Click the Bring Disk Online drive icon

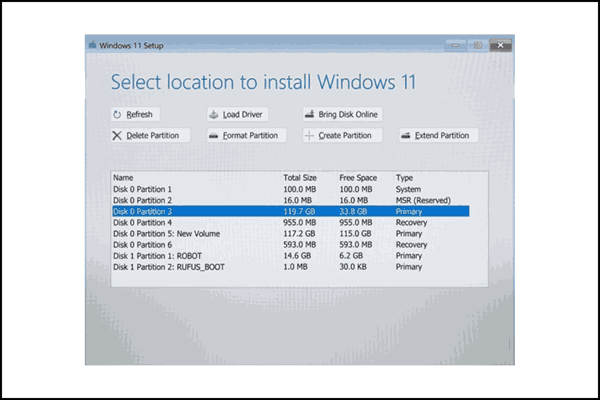point(310,114)
